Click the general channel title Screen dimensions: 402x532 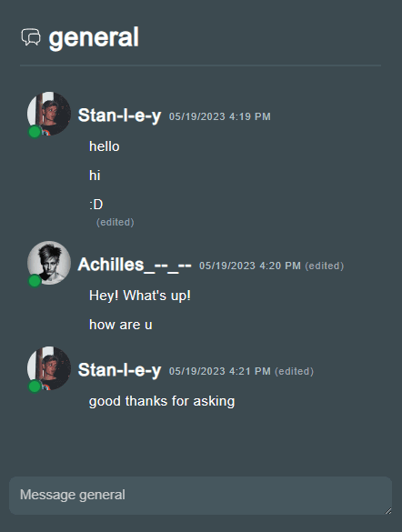tap(94, 37)
